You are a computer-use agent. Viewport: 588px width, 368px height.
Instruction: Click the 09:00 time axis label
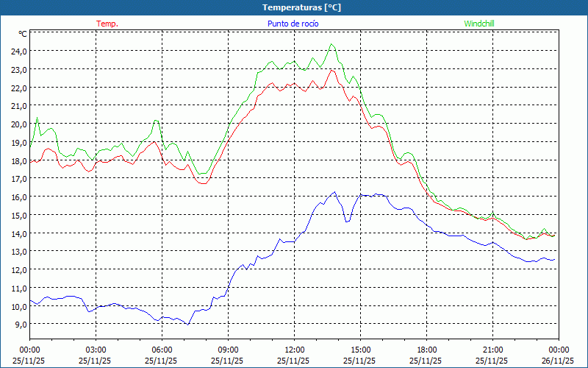point(228,350)
